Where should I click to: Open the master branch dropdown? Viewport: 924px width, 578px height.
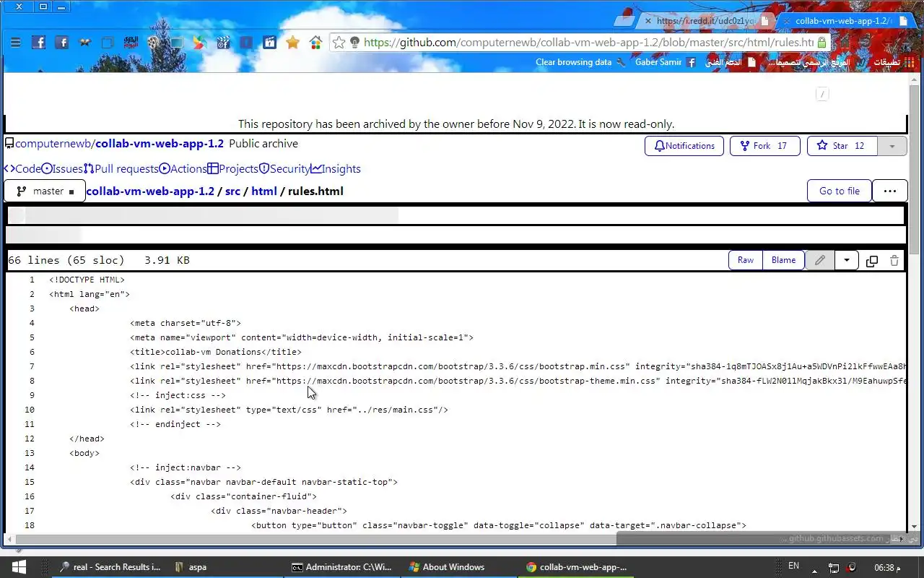tap(45, 191)
